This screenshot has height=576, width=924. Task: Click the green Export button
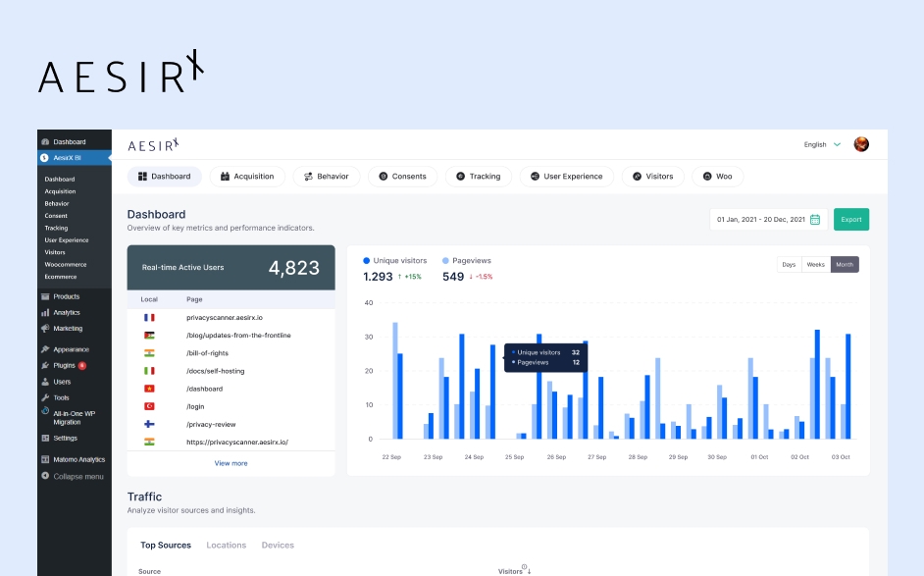[x=850, y=220]
